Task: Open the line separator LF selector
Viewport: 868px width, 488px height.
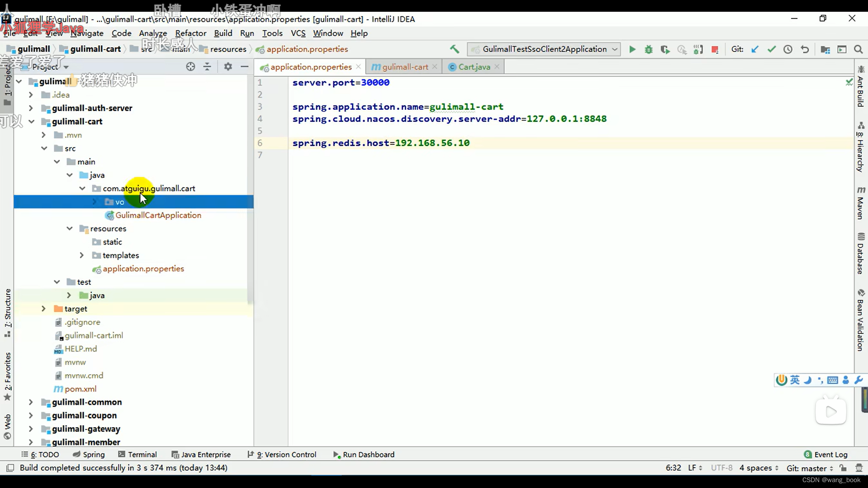Action: [695, 468]
